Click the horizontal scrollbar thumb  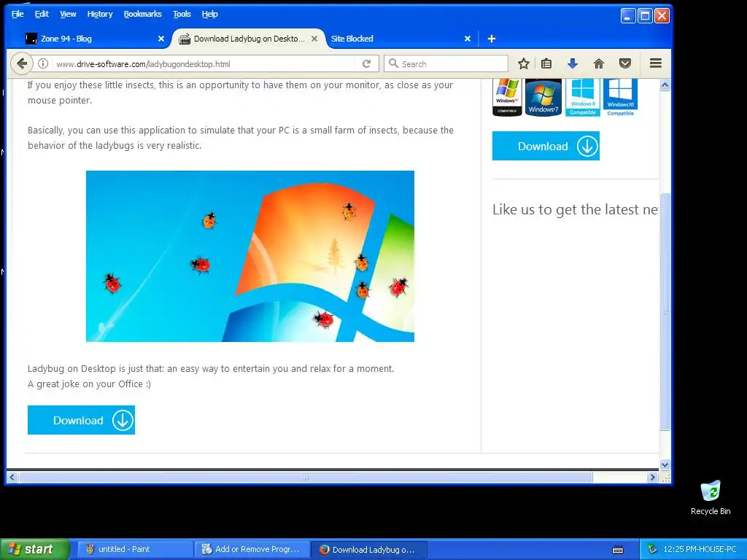click(x=306, y=477)
